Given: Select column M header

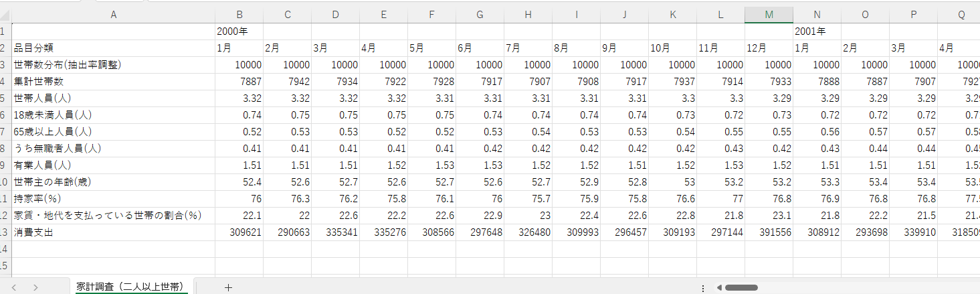Looking at the screenshot, I should tap(769, 15).
